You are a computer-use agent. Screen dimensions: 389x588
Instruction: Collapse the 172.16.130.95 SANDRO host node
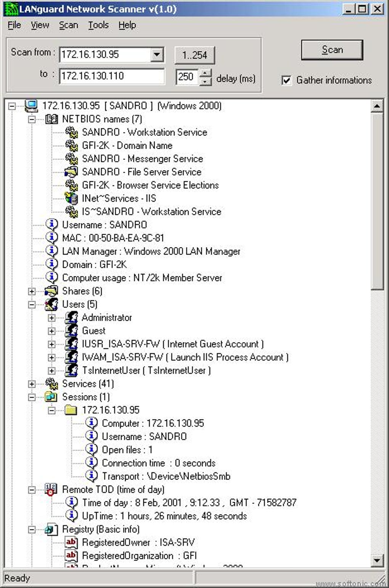click(x=12, y=106)
